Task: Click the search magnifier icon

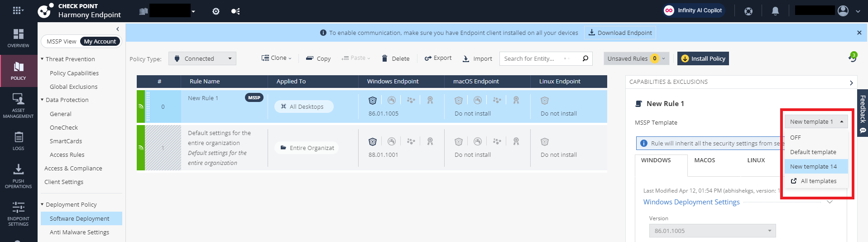Action: pyautogui.click(x=585, y=58)
